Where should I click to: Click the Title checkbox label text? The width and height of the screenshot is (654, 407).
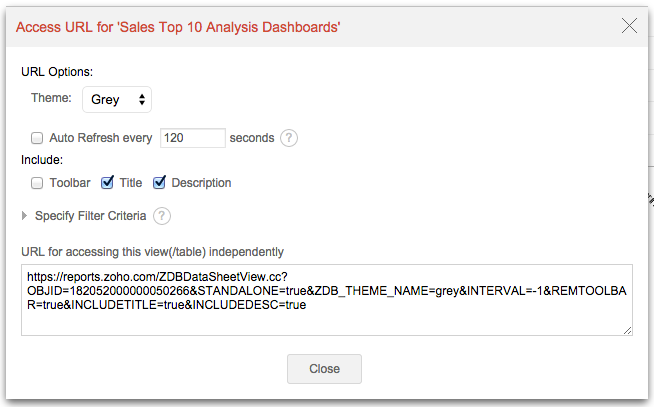tap(131, 183)
